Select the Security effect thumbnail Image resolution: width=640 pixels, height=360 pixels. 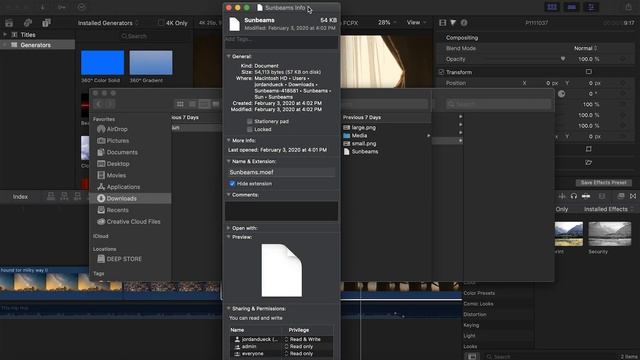[609, 234]
